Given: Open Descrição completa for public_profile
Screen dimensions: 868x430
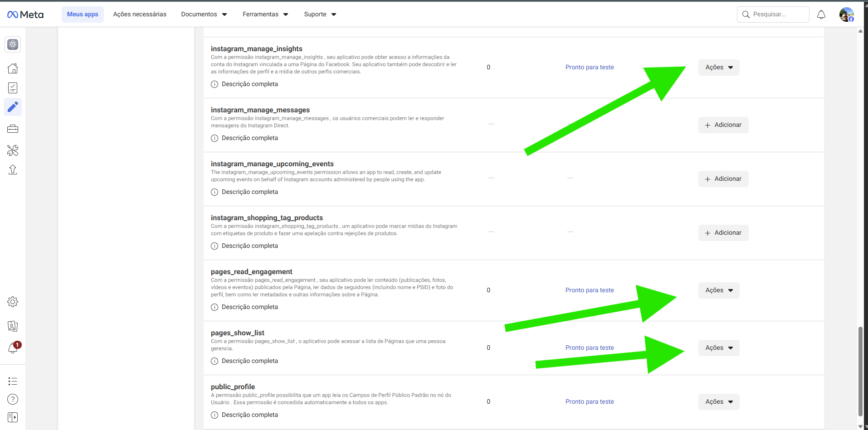Looking at the screenshot, I should (250, 415).
